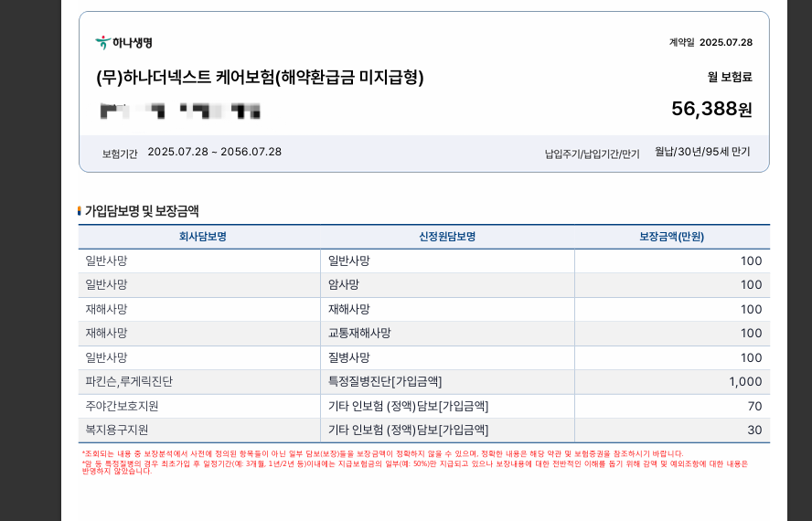812x521 pixels.
Task: Click the 파킨슨,루게릭진단 row label
Action: tap(129, 382)
